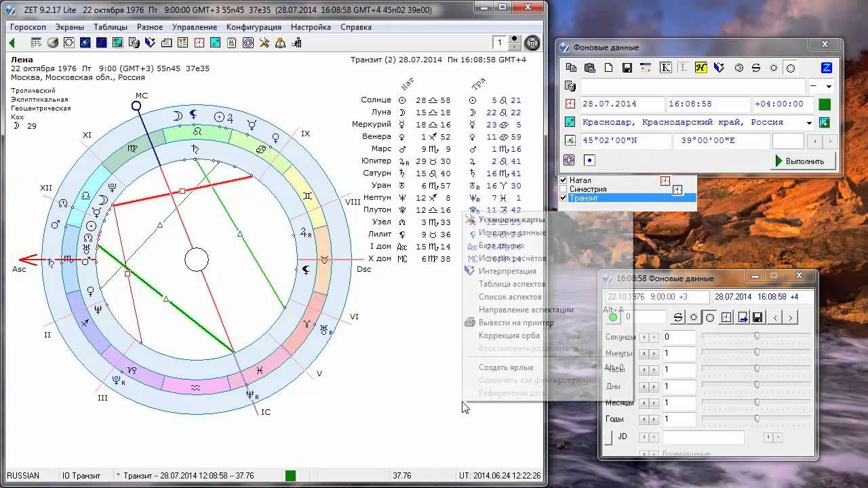Open the star map (dark blue) toolbar icon
Viewport: 868px width, 488px height.
101,43
